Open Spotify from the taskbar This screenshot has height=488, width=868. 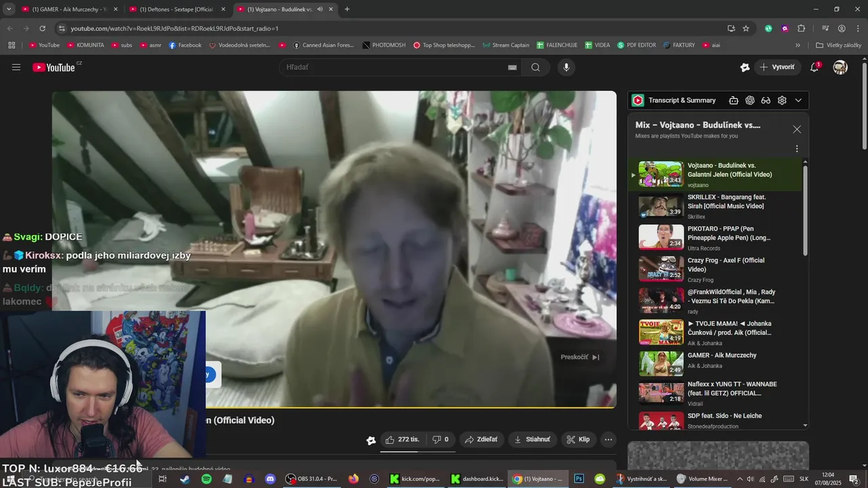coord(206,479)
